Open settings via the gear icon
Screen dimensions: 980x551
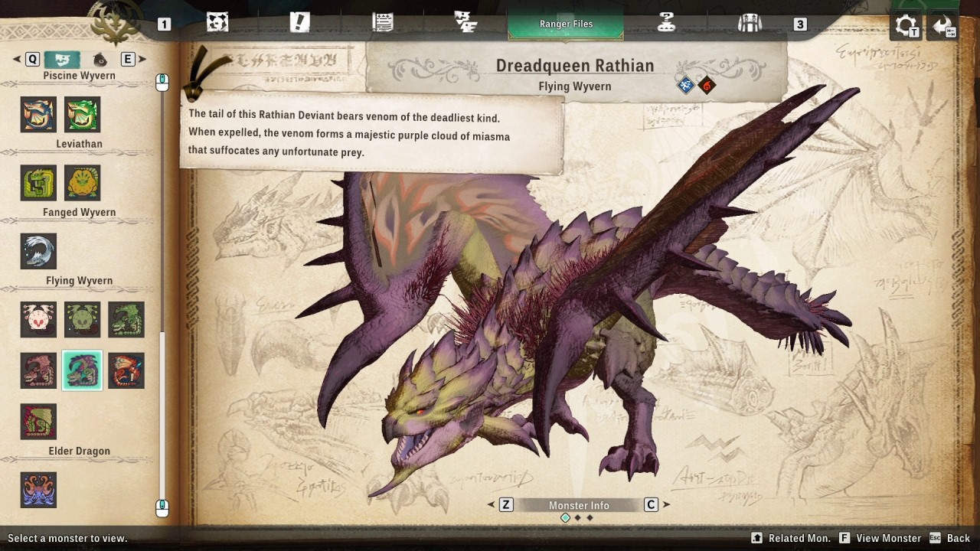coord(907,26)
